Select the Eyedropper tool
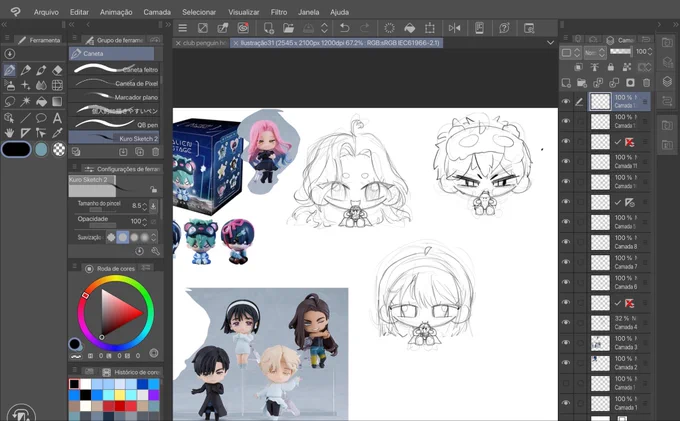 (57, 133)
